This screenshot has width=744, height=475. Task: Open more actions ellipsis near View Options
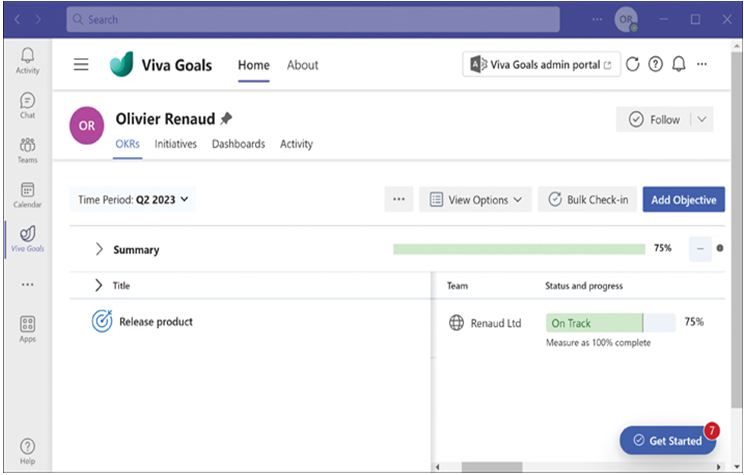coord(399,199)
